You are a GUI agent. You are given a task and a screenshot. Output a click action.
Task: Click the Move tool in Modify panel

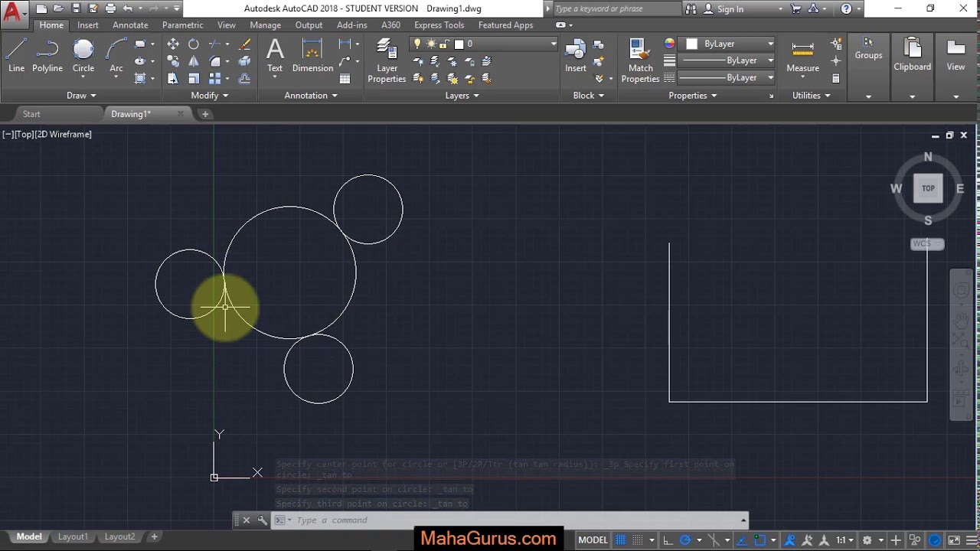(x=173, y=44)
